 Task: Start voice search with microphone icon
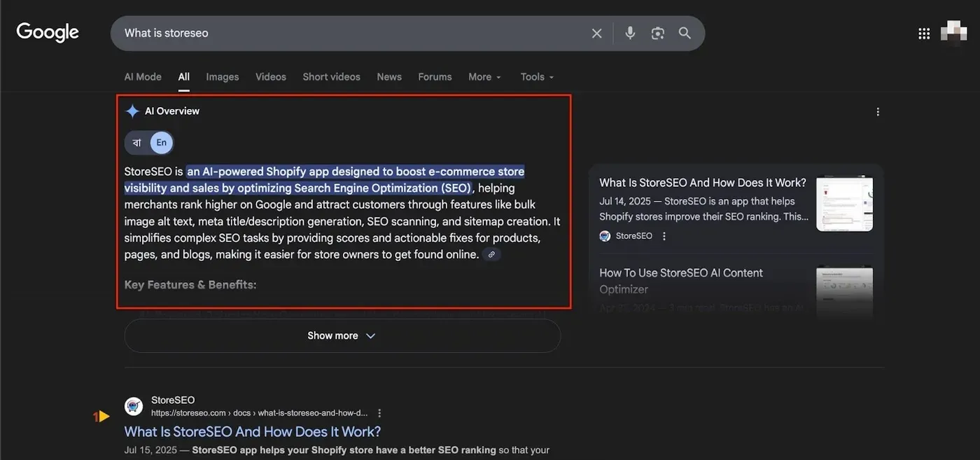(x=630, y=33)
